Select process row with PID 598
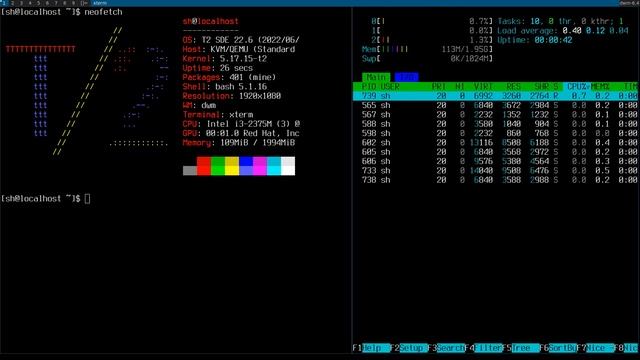The image size is (640, 360). click(496, 133)
